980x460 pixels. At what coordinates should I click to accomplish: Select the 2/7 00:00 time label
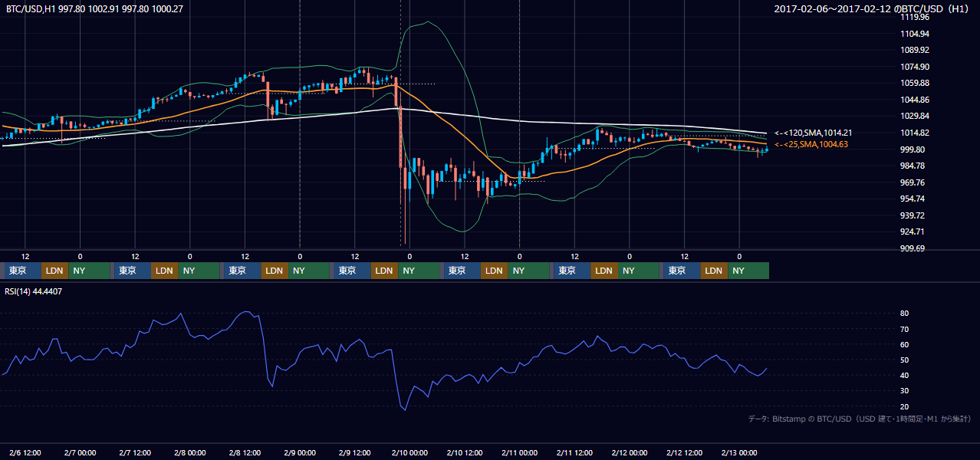pos(80,452)
